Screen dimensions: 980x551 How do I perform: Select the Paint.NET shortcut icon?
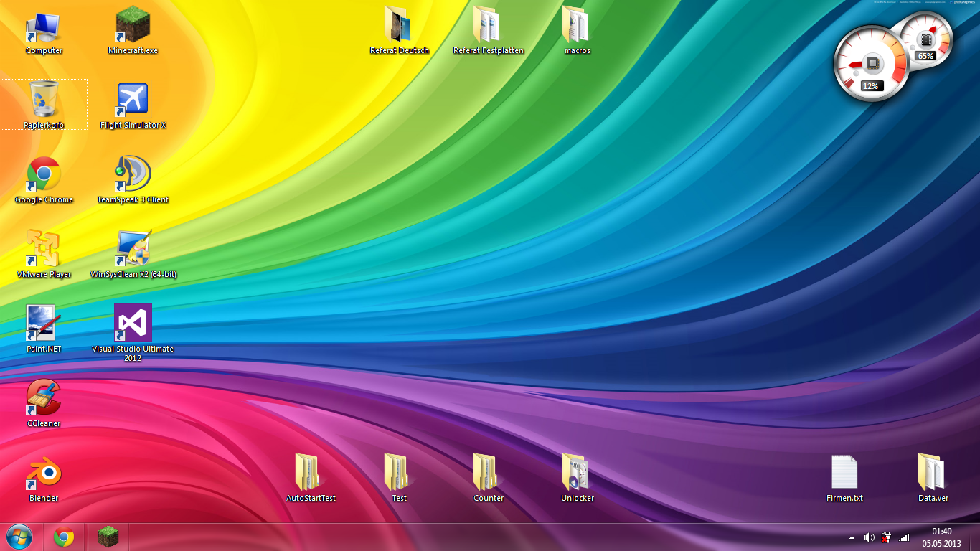[44, 324]
